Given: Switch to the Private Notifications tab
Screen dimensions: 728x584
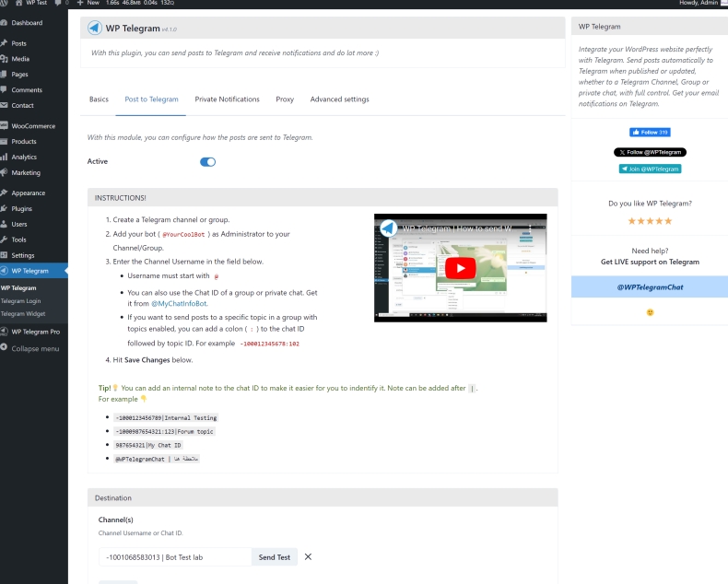Looking at the screenshot, I should point(227,99).
